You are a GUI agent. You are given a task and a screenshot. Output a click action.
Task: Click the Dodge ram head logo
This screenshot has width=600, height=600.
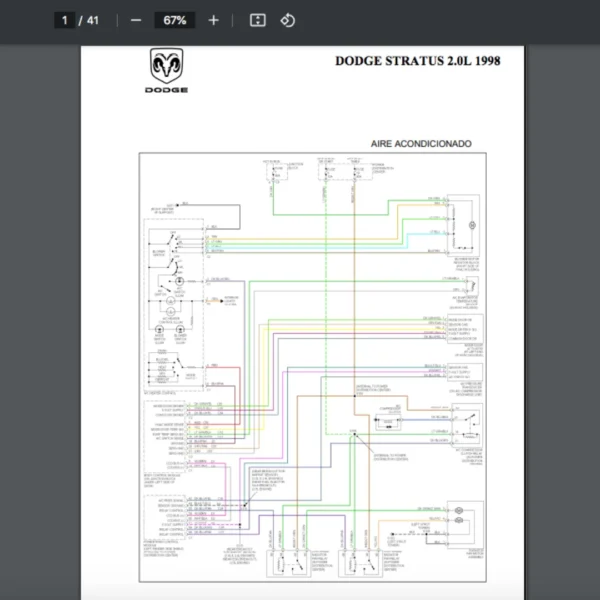click(x=166, y=66)
